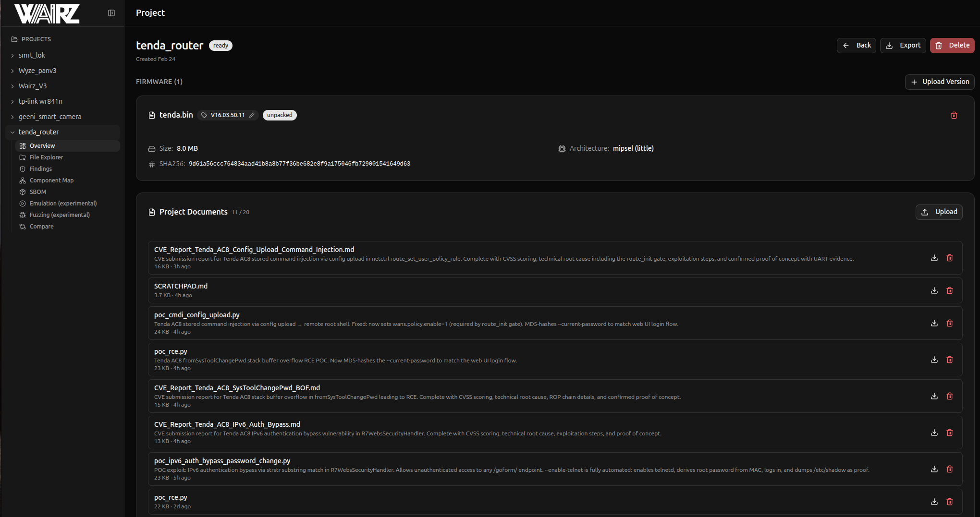The image size is (980, 517).
Task: Download poc_ipv6_auth_bypass_password_change.py
Action: 934,469
